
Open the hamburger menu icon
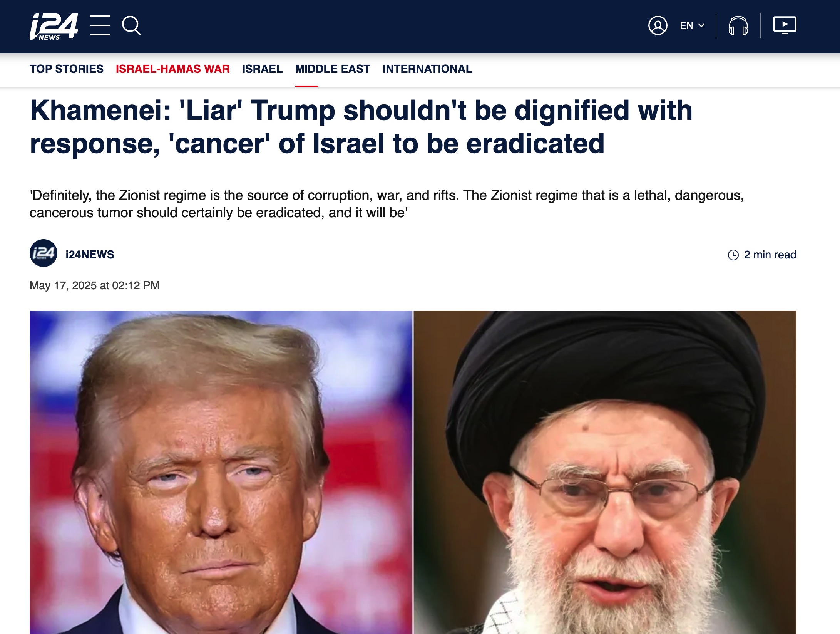[x=100, y=25]
